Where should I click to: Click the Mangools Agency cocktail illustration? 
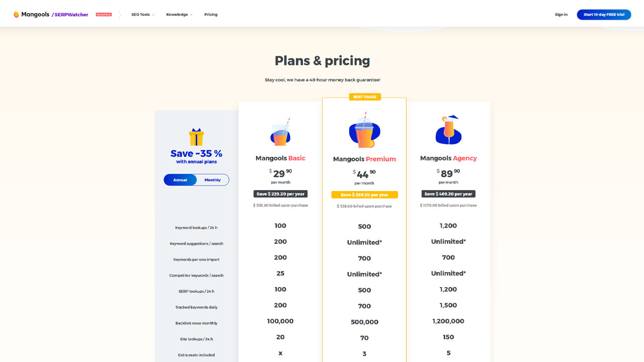pyautogui.click(x=448, y=129)
